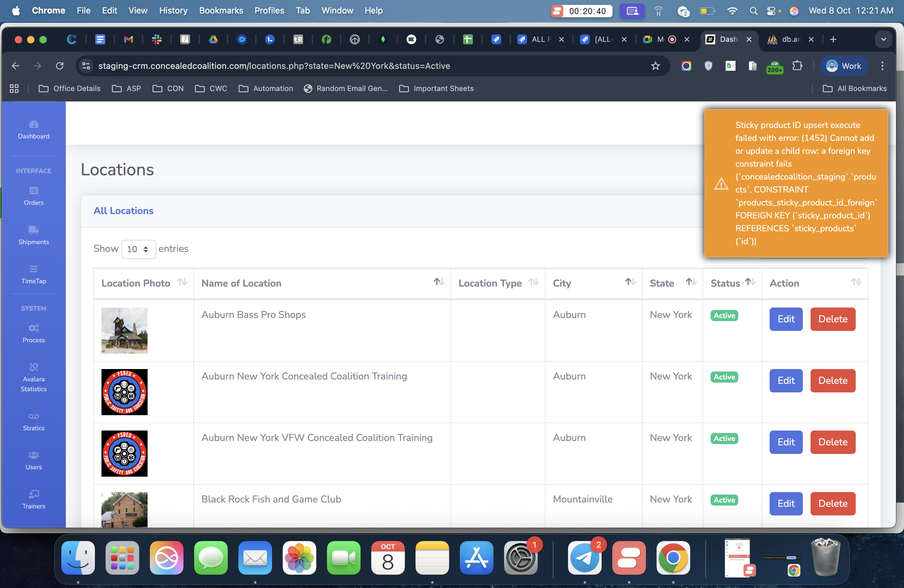Open the Bookmarks menu in menu bar
The image size is (904, 588).
[221, 11]
